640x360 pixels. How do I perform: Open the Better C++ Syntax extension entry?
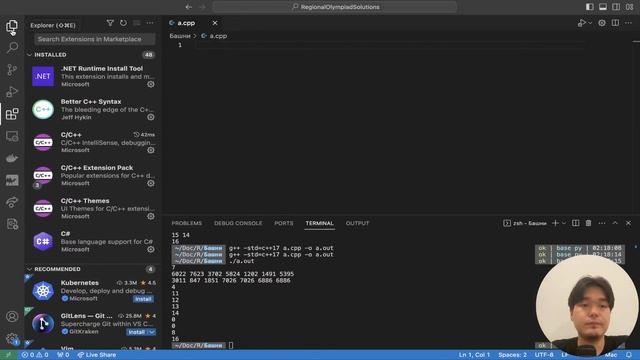point(93,109)
